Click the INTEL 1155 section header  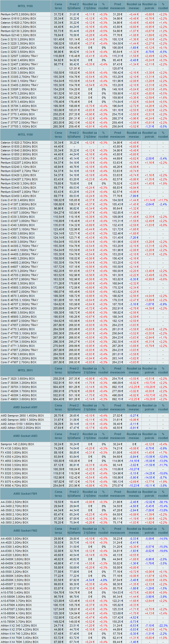pos(25,6)
